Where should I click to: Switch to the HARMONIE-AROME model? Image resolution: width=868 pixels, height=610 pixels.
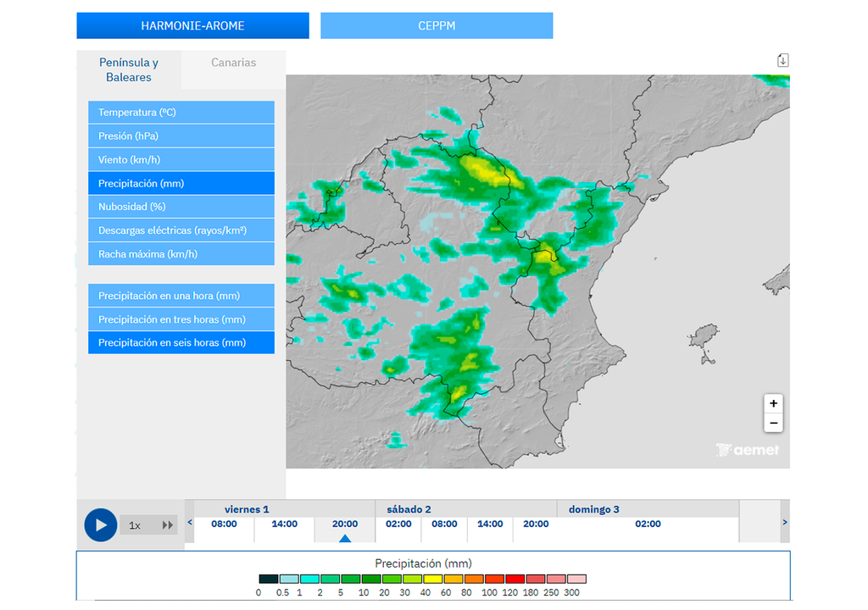pyautogui.click(x=192, y=25)
